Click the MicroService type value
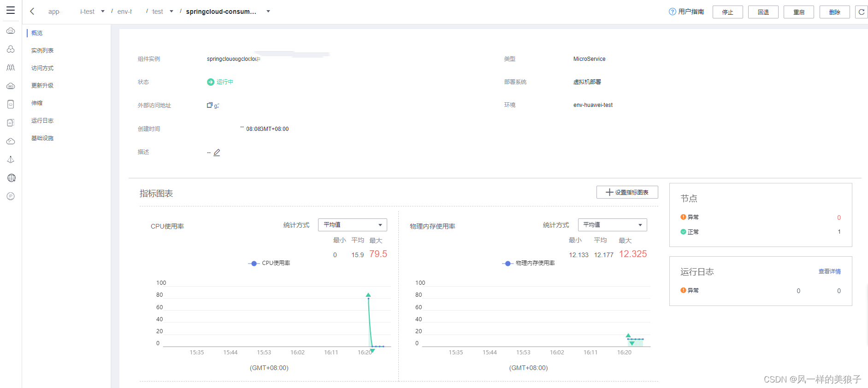Viewport: 868px width, 388px height. click(x=590, y=59)
